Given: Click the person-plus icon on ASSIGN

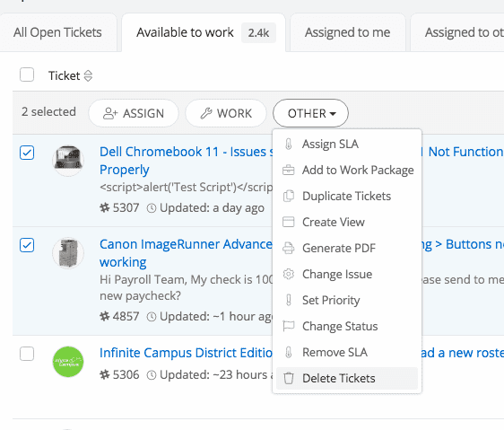Looking at the screenshot, I should 110,114.
